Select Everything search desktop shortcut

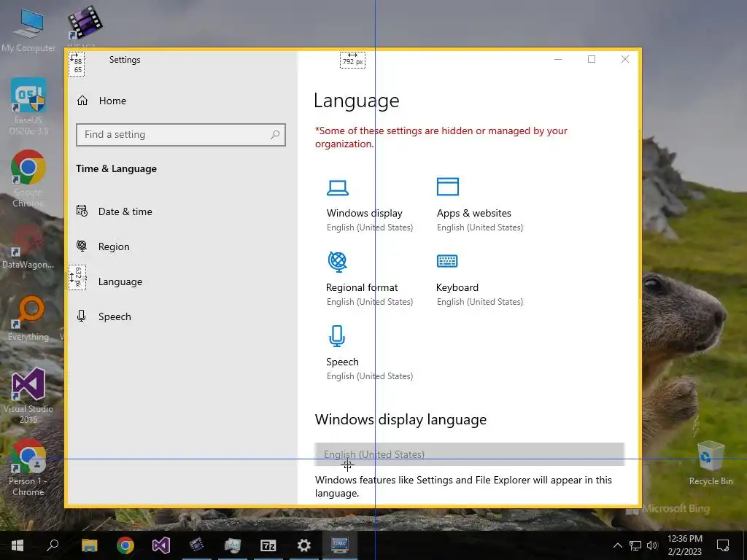(28, 318)
